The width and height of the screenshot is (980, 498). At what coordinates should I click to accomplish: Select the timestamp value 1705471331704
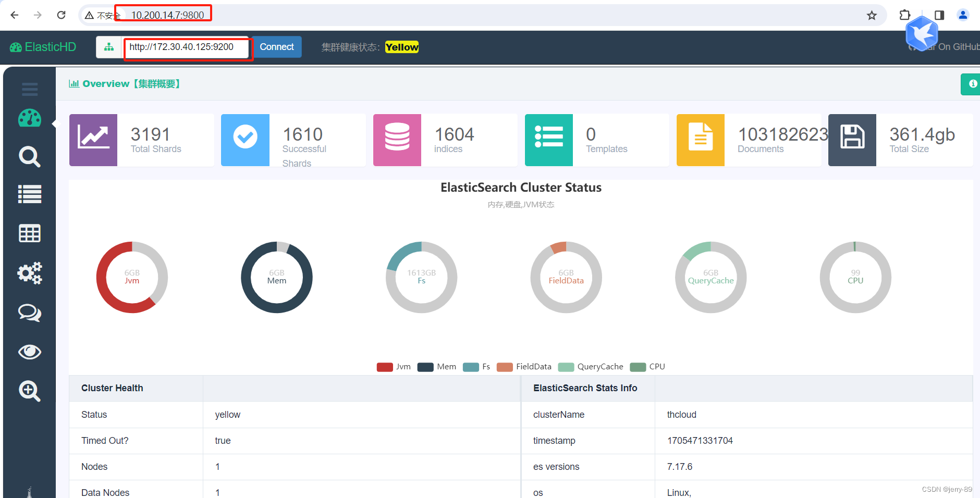[700, 441]
